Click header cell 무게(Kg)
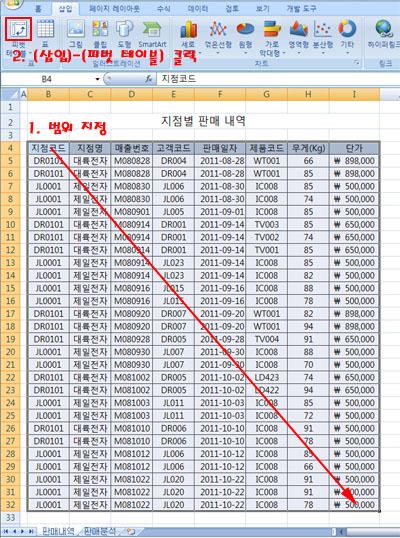Viewport: 400px width, 538px height. point(308,148)
